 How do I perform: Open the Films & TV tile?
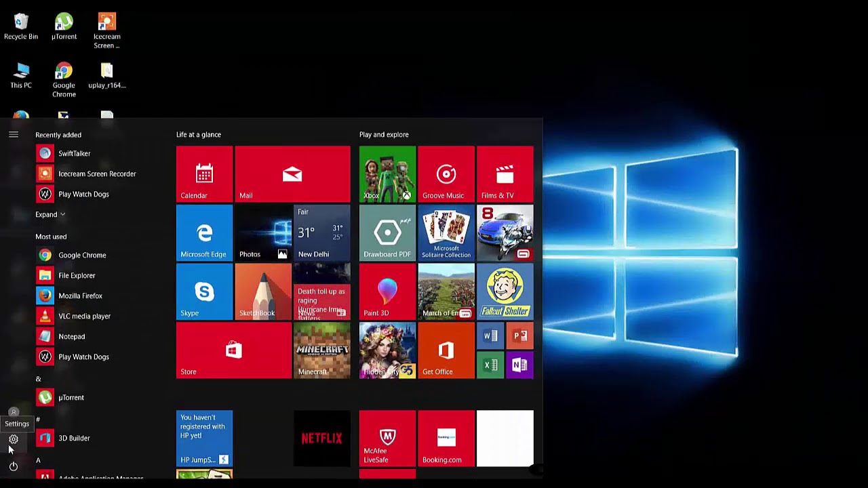point(505,174)
